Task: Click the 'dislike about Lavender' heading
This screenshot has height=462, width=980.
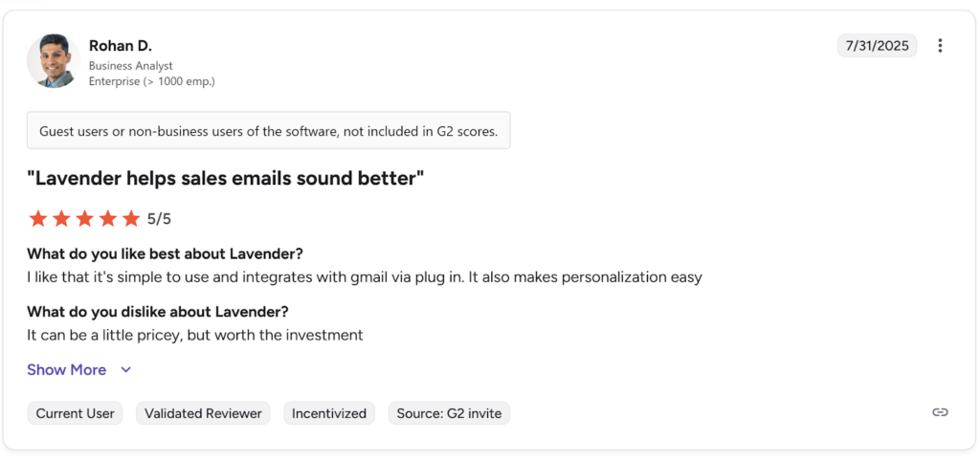Action: point(158,311)
